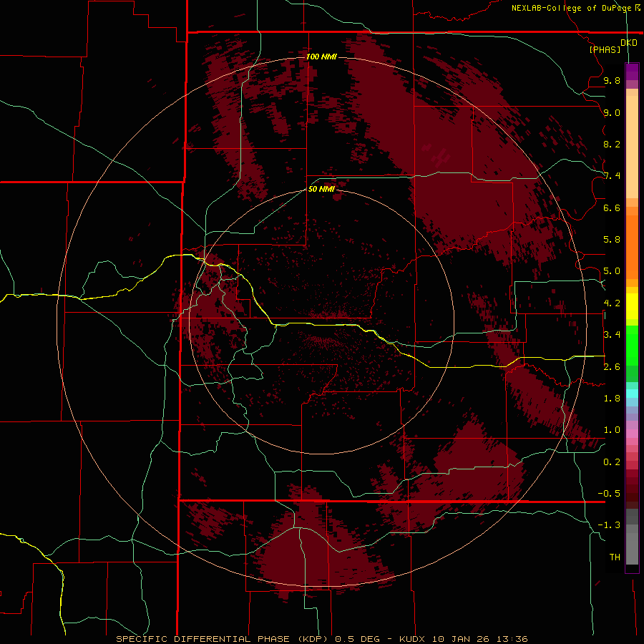Image resolution: width=644 pixels, height=644 pixels.
Task: Click the purple swatch atop the color bar
Action: (x=632, y=72)
